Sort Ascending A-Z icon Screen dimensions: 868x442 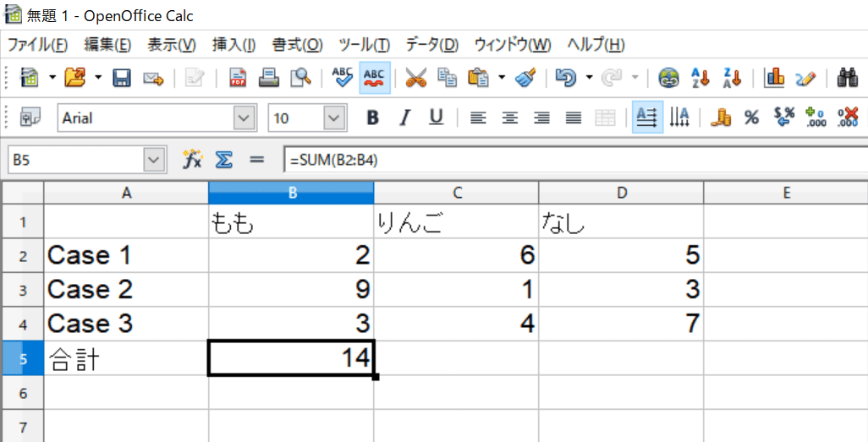coord(700,78)
